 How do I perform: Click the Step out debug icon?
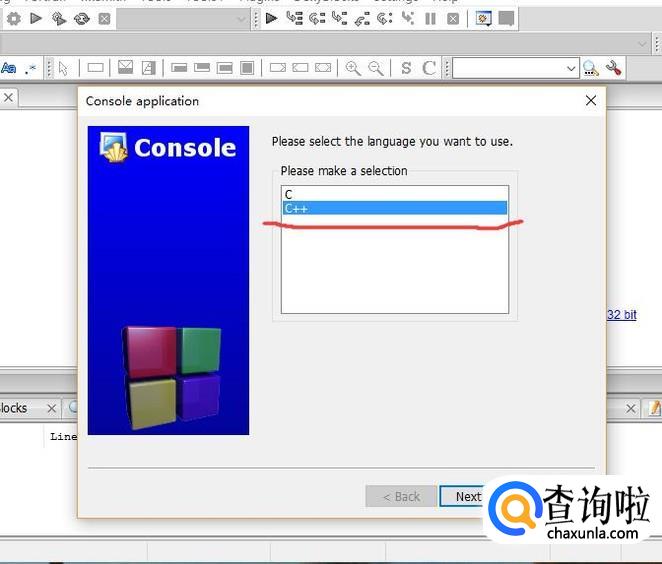[362, 19]
